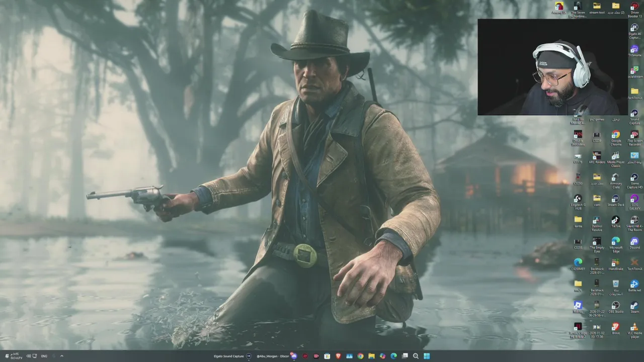Open the TikTok desktop icon
The width and height of the screenshot is (644, 362).
pyautogui.click(x=615, y=222)
